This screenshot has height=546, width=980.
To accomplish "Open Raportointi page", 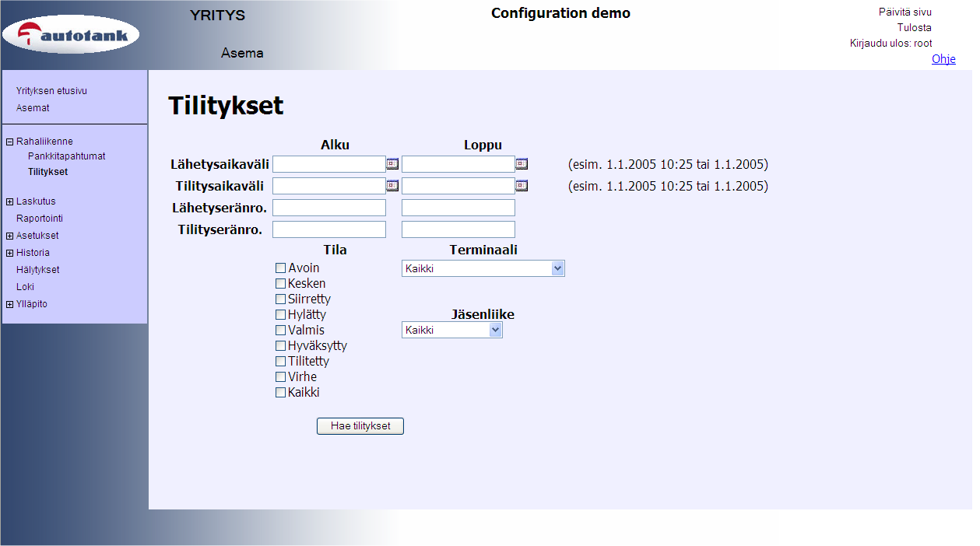I will pyautogui.click(x=40, y=219).
